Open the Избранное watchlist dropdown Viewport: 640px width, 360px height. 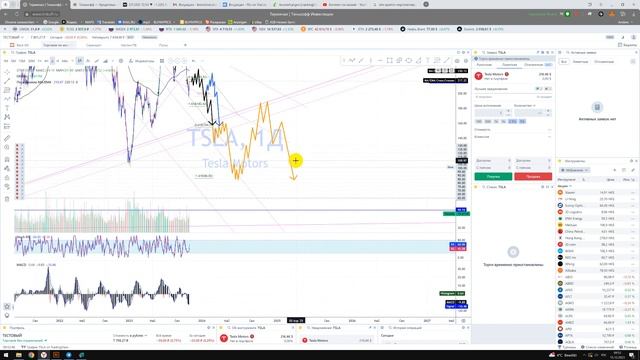coord(575,170)
